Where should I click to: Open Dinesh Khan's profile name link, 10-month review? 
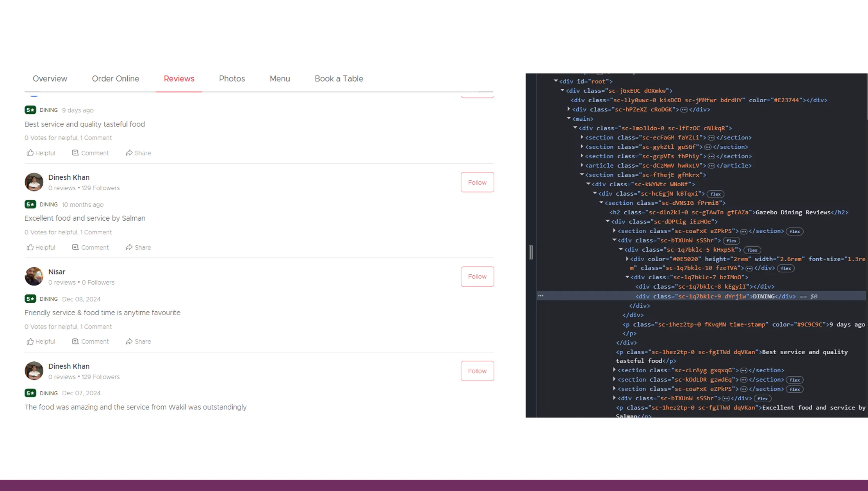pyautogui.click(x=69, y=177)
